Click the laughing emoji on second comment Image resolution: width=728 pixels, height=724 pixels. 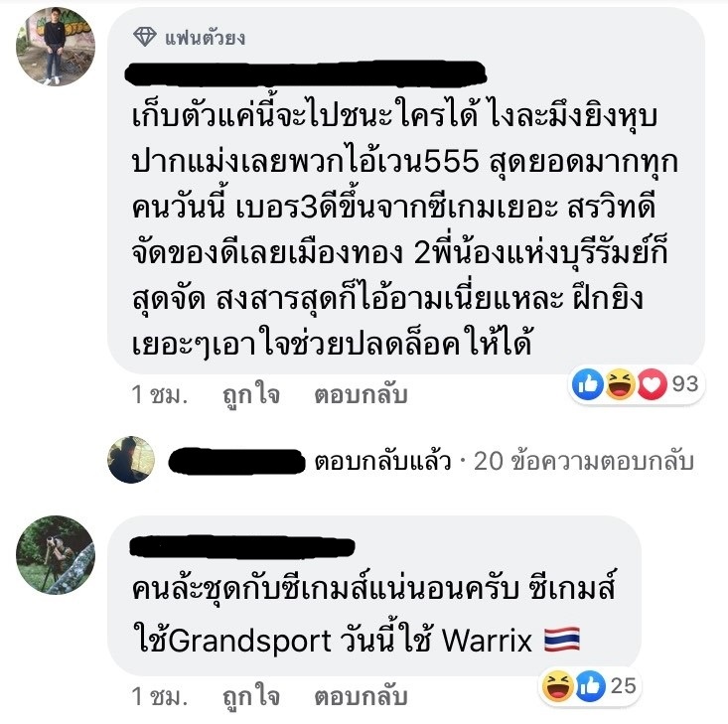click(x=558, y=686)
